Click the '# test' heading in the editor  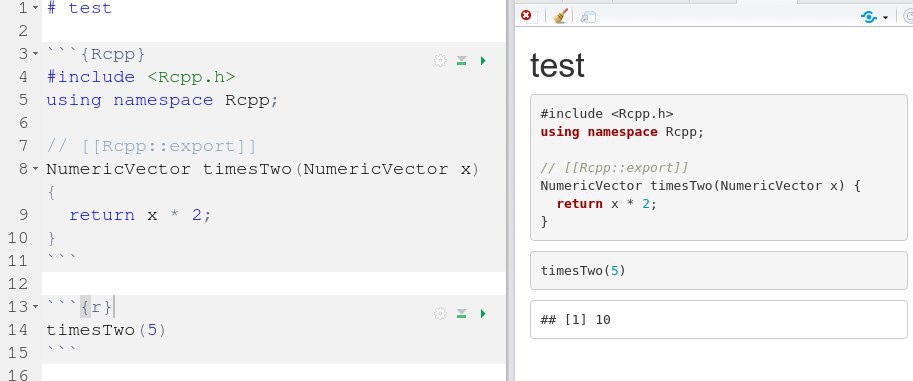coord(79,8)
